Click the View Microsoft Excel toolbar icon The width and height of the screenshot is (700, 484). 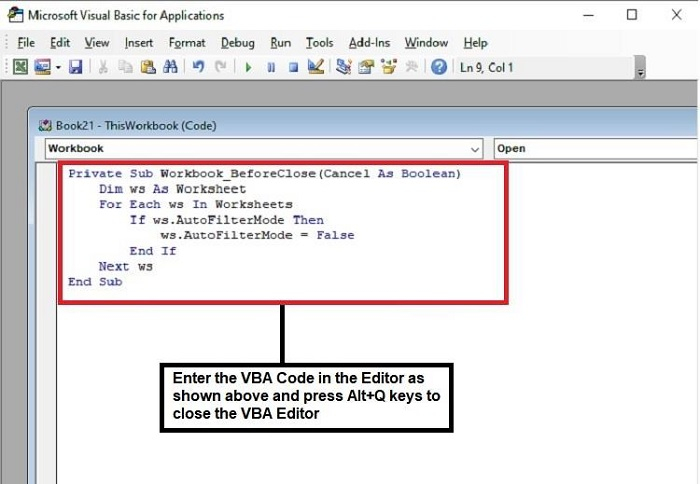[x=20, y=67]
